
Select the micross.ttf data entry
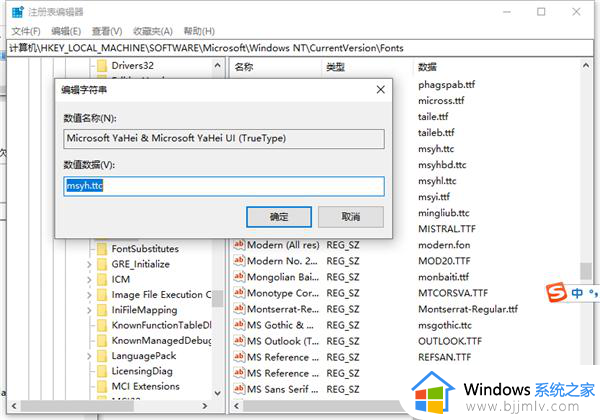(x=441, y=101)
